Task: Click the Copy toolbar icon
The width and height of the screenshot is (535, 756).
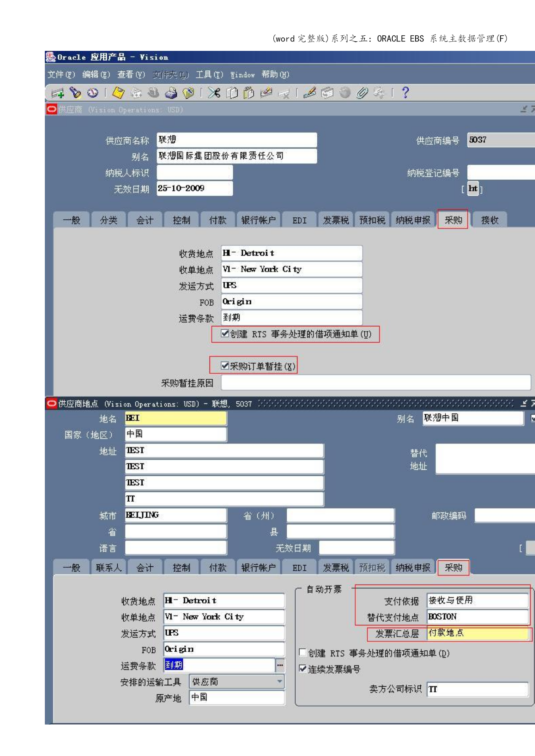Action: point(232,93)
